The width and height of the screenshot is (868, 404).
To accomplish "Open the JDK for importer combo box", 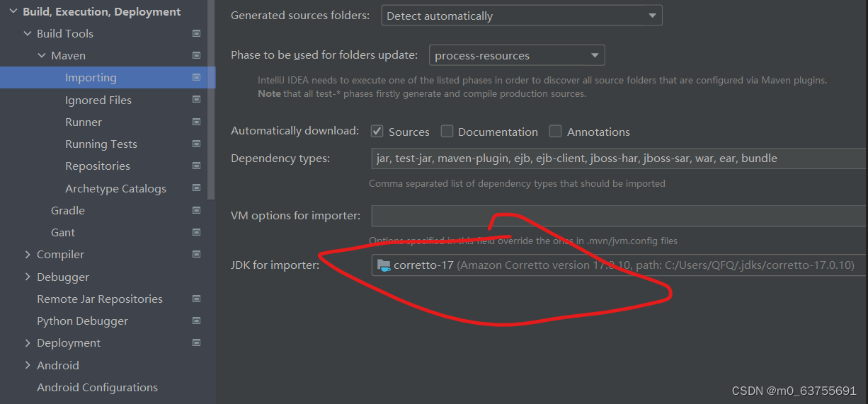I will pos(619,265).
